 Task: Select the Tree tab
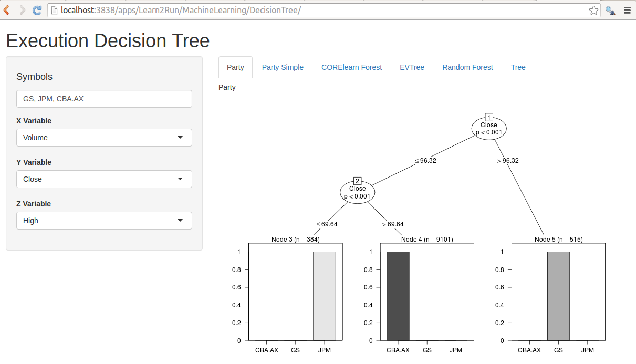click(518, 67)
